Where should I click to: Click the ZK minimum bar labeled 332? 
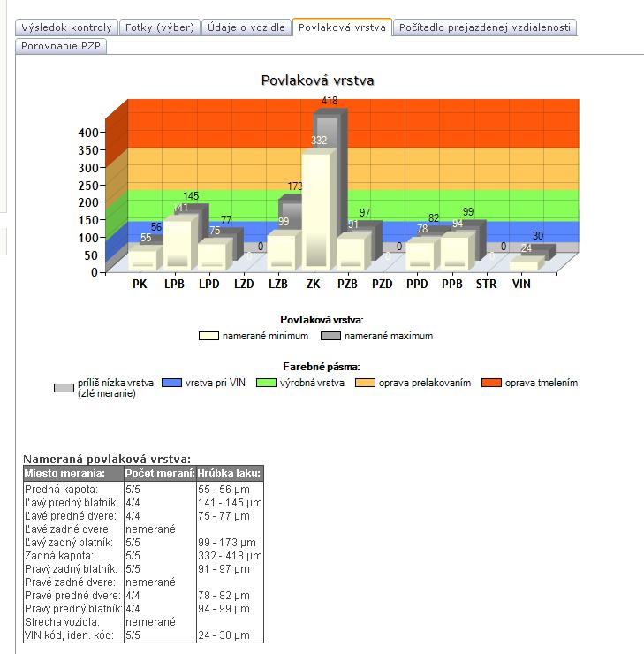click(316, 209)
